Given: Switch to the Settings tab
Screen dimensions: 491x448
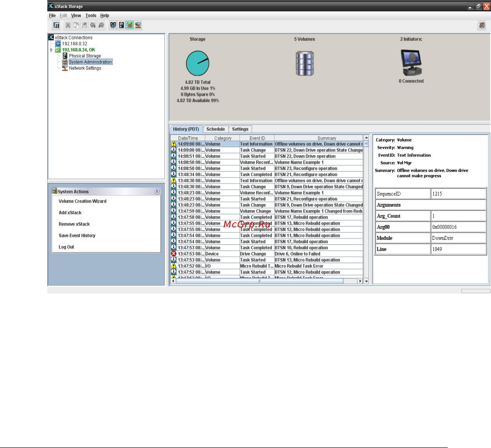Looking at the screenshot, I should (240, 129).
